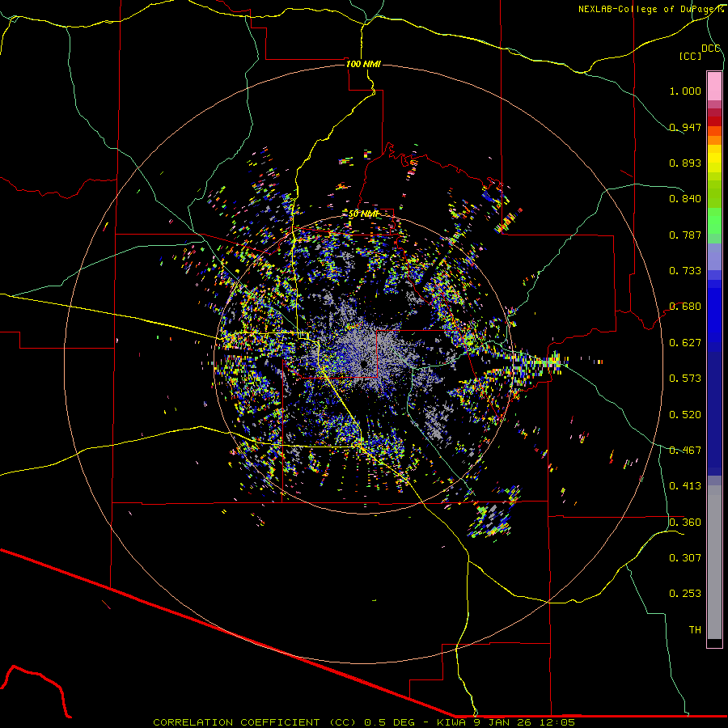Click the 0.520 scale value
Image resolution: width=728 pixels, height=728 pixels.
pos(685,415)
